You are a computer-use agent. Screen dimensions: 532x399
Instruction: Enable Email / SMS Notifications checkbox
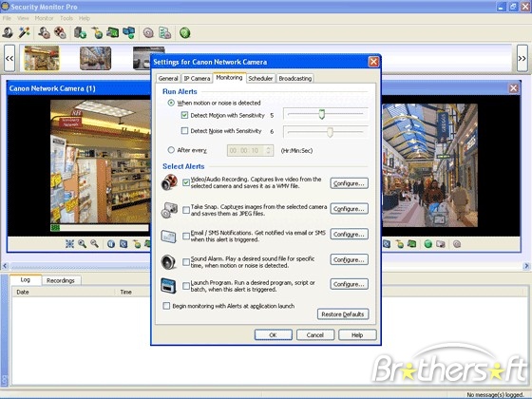click(x=186, y=236)
